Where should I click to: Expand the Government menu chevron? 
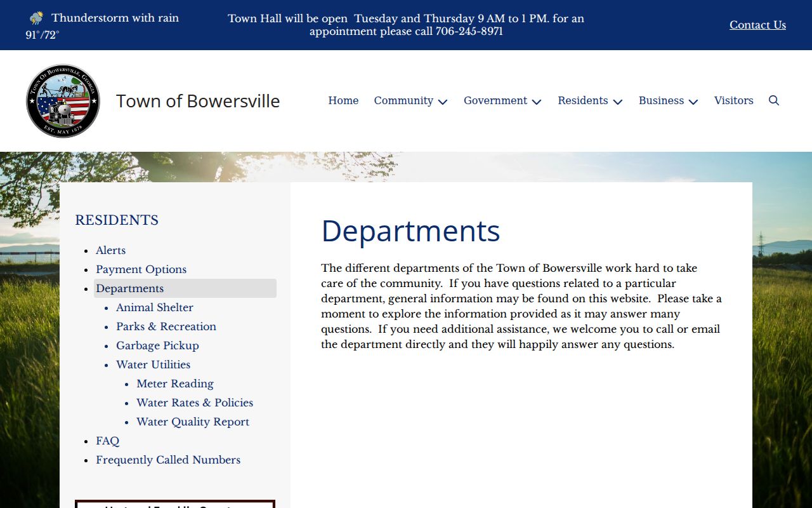point(537,102)
